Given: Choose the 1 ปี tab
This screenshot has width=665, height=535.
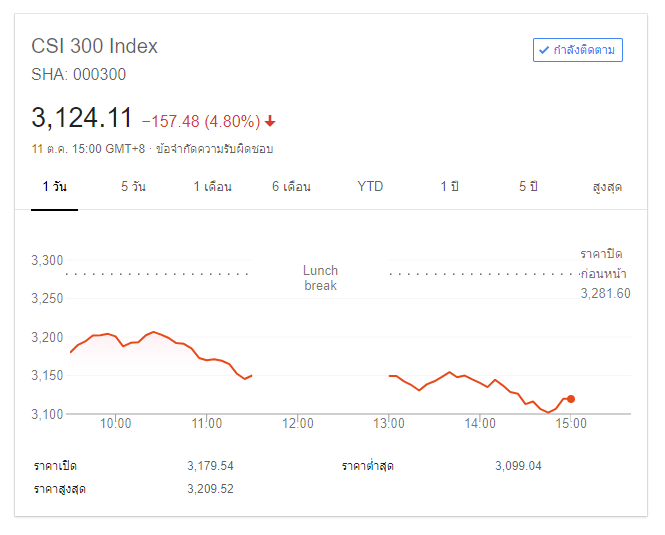Looking at the screenshot, I should [x=450, y=187].
